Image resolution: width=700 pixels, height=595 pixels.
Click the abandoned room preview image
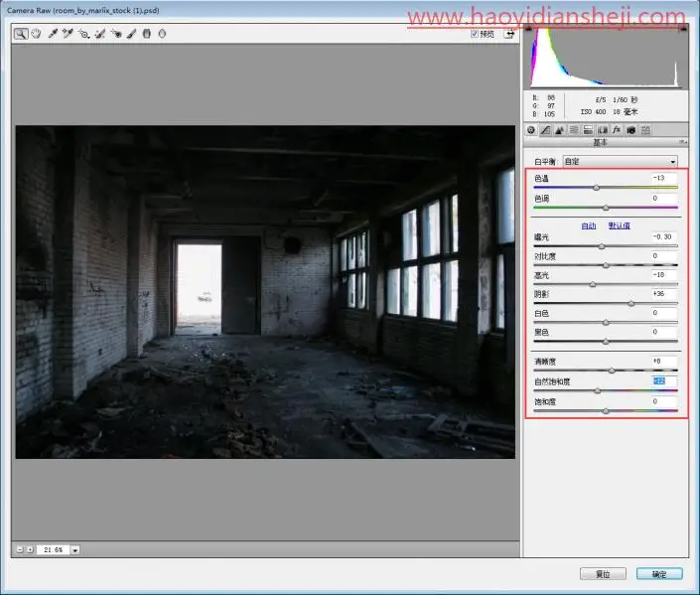coord(265,292)
